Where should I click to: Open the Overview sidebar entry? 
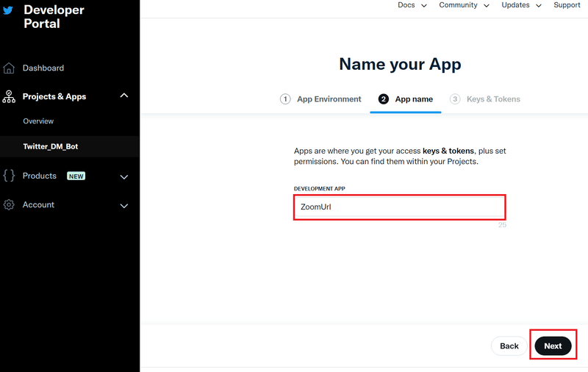point(38,121)
